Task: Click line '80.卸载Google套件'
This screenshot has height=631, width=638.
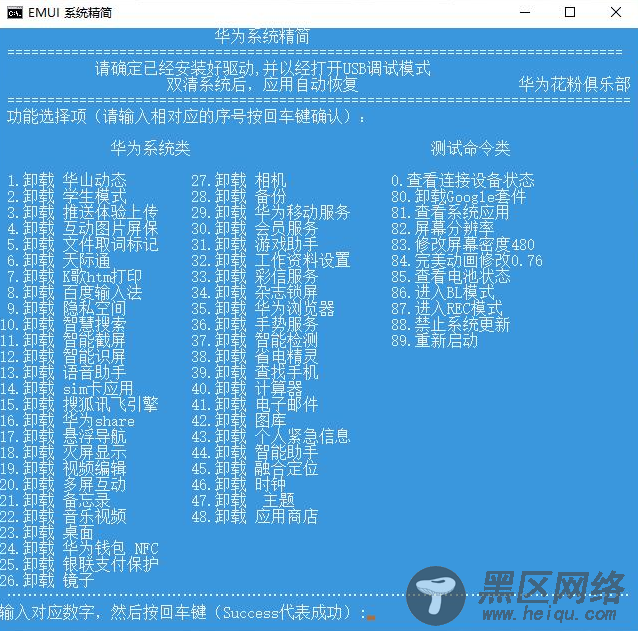Action: 459,197
